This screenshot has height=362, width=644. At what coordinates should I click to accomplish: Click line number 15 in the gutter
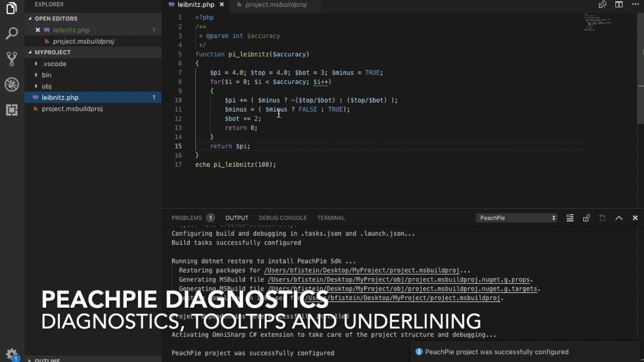point(178,146)
